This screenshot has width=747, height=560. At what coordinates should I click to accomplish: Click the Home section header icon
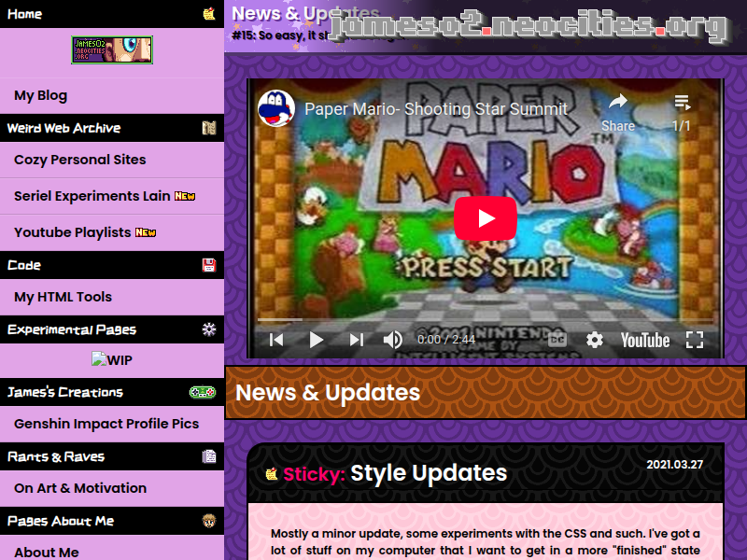[208, 14]
